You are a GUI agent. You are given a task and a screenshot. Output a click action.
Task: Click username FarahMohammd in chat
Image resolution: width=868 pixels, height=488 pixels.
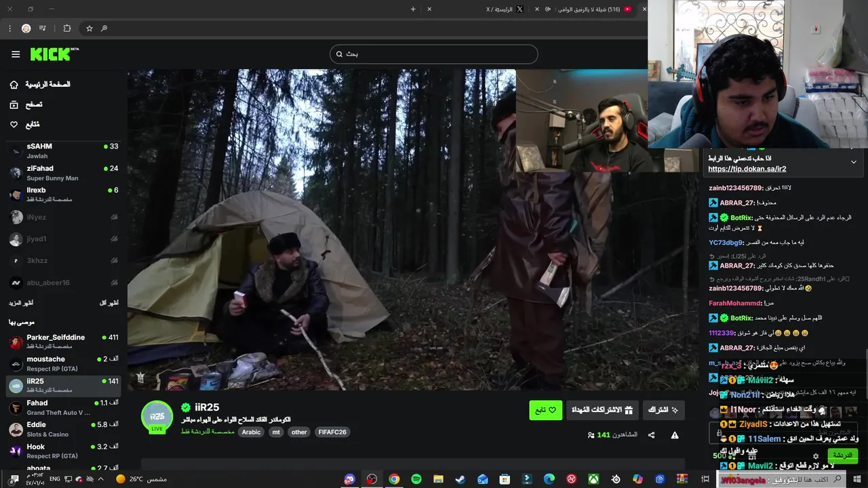[x=735, y=303]
